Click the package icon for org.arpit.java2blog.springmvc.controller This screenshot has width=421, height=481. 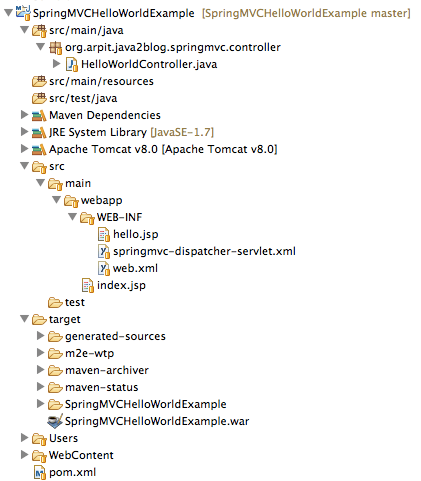click(x=55, y=48)
